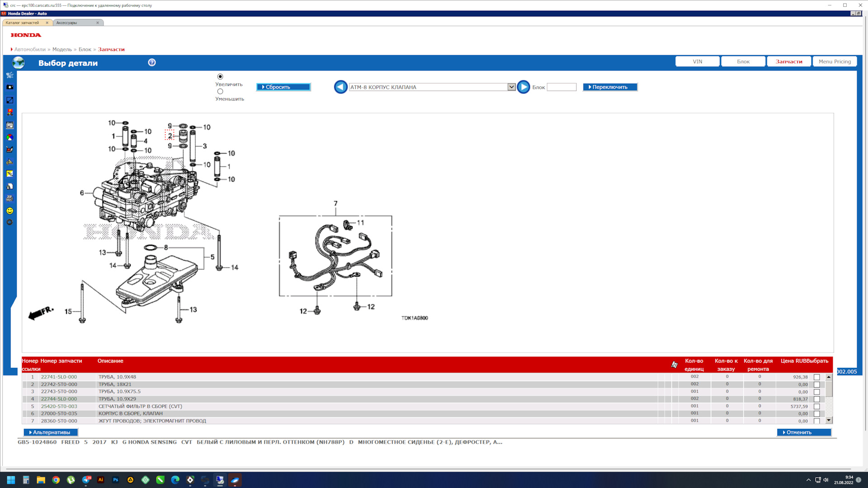Click the Блок number input field
This screenshot has width=868, height=488.
click(561, 87)
